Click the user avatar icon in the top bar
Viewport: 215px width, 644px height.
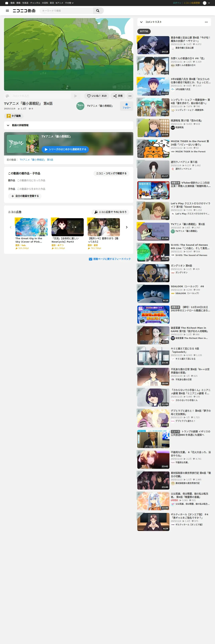(x=204, y=3)
